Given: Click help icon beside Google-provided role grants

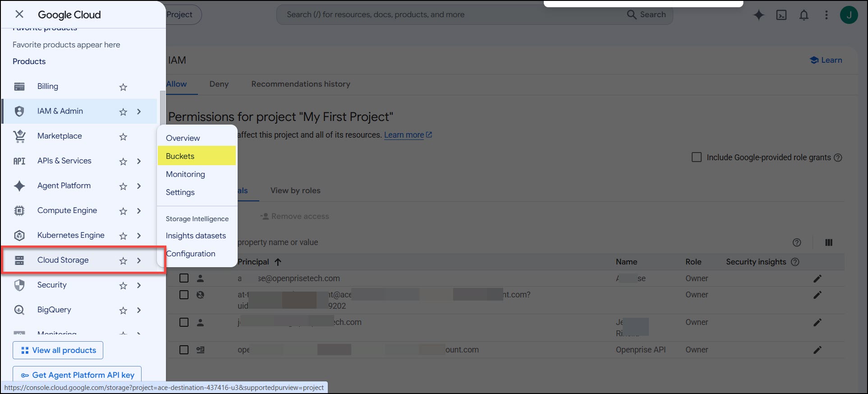Looking at the screenshot, I should [x=838, y=158].
